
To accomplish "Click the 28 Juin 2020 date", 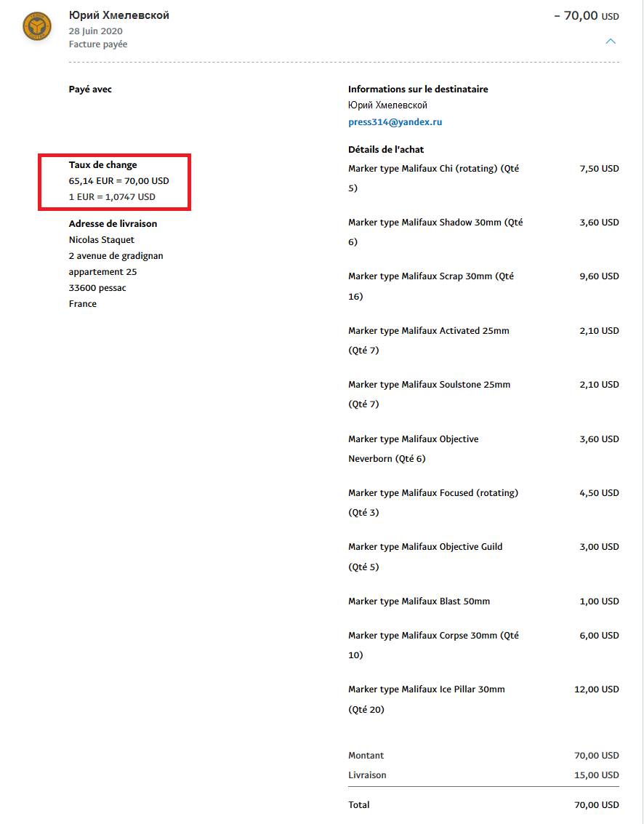I will coord(95,31).
